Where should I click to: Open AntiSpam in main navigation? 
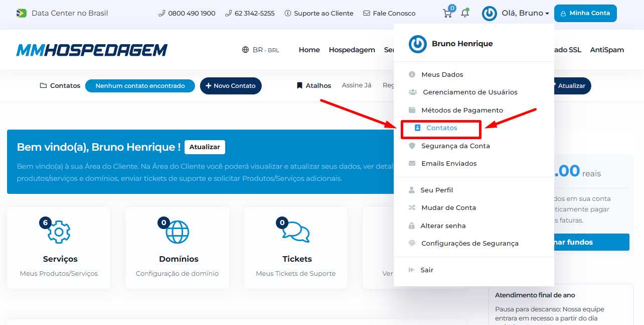coord(607,50)
